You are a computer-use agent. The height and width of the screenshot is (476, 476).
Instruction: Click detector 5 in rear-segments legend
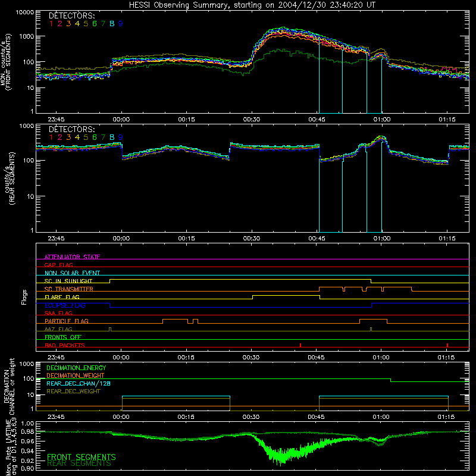click(86, 137)
